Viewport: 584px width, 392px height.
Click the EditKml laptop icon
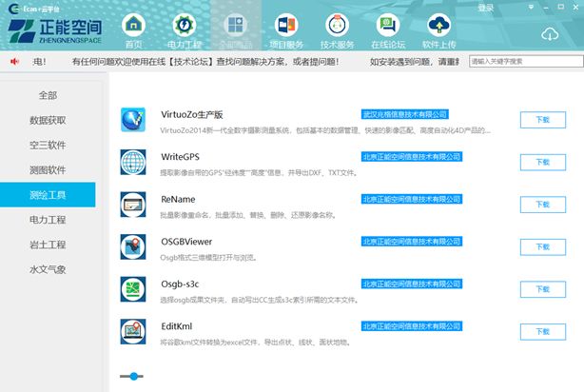coord(133,332)
